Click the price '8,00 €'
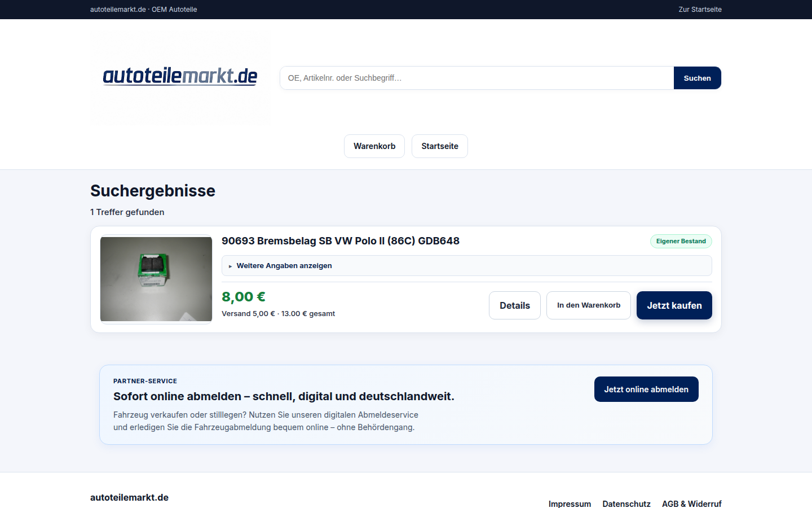 coord(244,297)
